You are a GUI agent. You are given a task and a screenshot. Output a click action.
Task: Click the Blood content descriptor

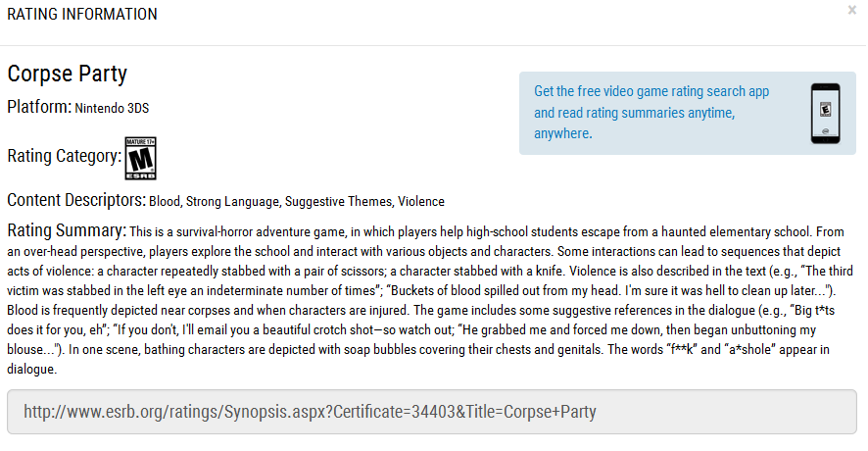point(165,202)
